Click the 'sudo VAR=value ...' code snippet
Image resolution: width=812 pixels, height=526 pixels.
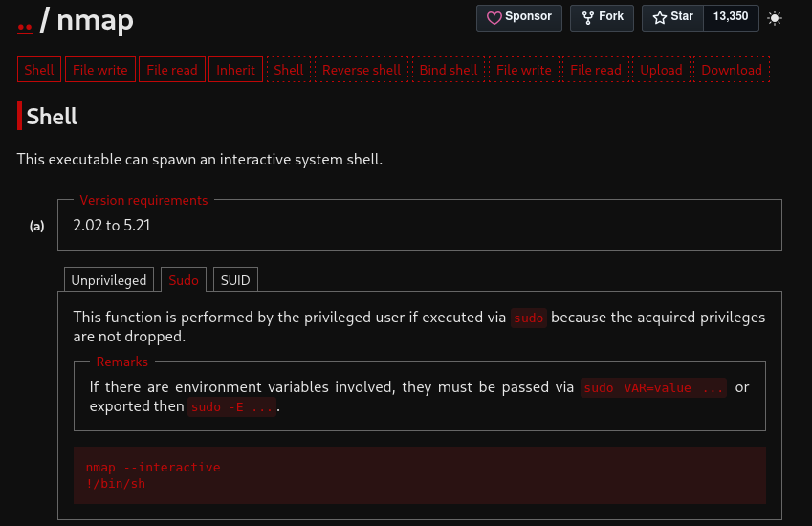click(x=653, y=387)
